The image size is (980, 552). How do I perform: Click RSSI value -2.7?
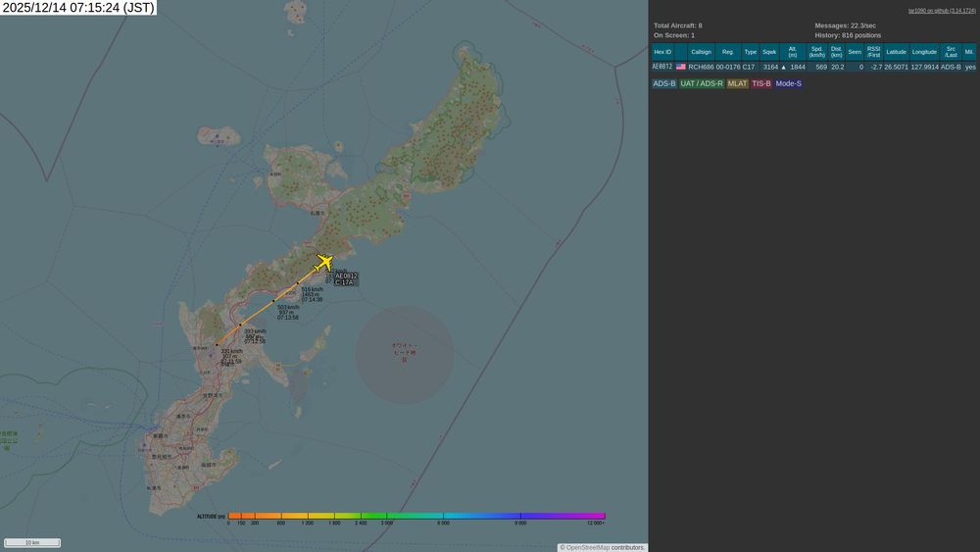pyautogui.click(x=876, y=67)
